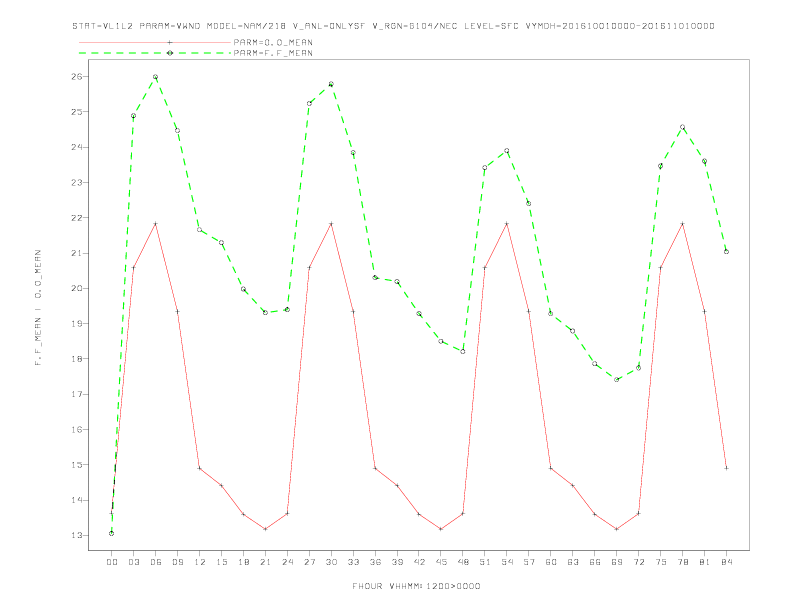Click the green F_MEAN circle marker at hour 84
This screenshot has width=792, height=612.
[x=726, y=251]
